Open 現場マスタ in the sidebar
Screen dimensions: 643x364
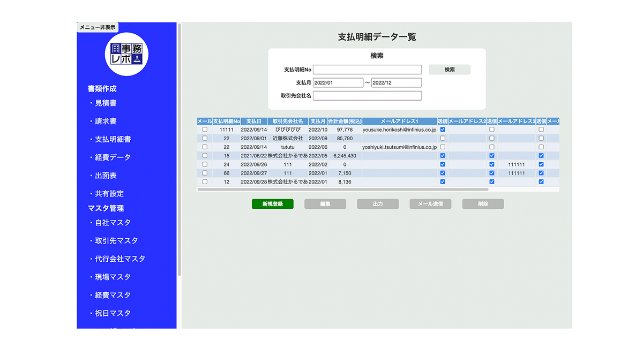(113, 277)
